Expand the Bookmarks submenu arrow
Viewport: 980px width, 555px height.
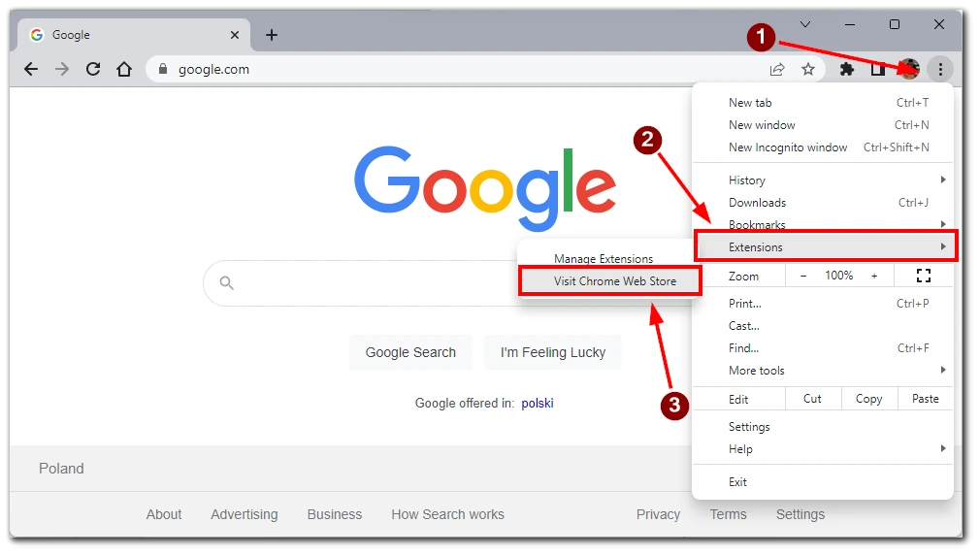943,224
